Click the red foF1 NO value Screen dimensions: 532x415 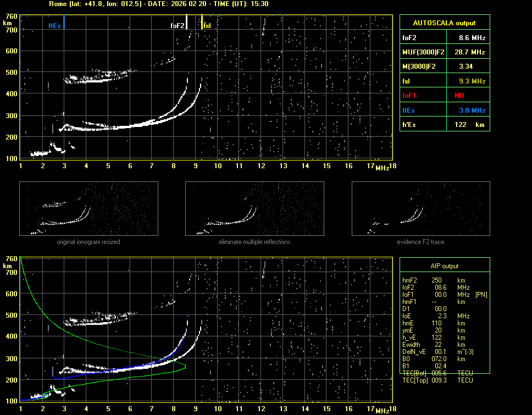pos(459,96)
